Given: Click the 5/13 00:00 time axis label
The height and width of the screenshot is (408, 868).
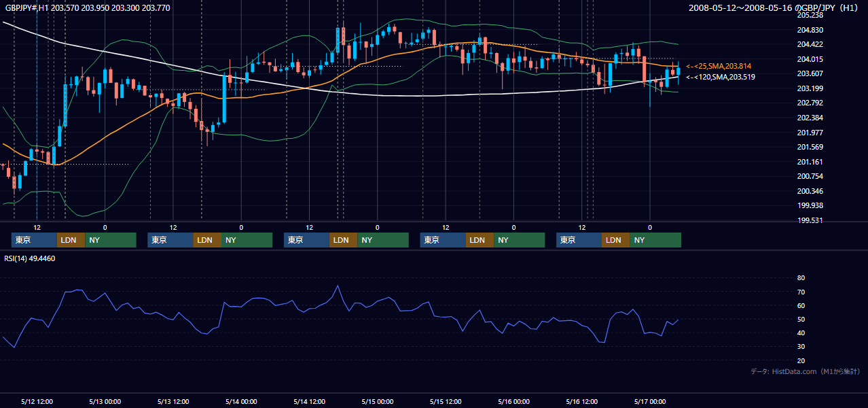Looking at the screenshot, I should pos(105,401).
